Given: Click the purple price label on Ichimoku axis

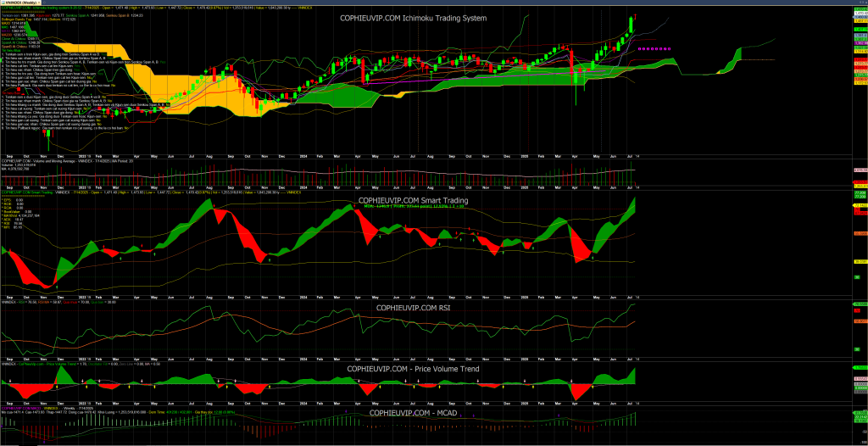Looking at the screenshot, I should point(861,43).
